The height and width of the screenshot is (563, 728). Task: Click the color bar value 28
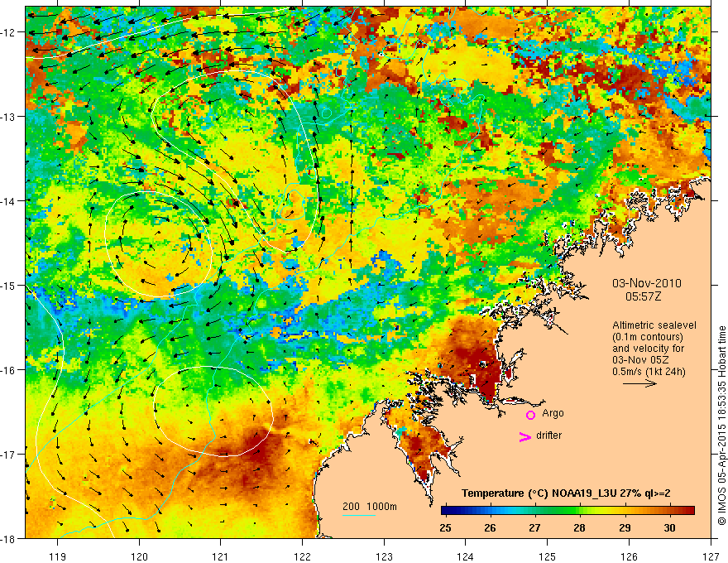[579, 528]
